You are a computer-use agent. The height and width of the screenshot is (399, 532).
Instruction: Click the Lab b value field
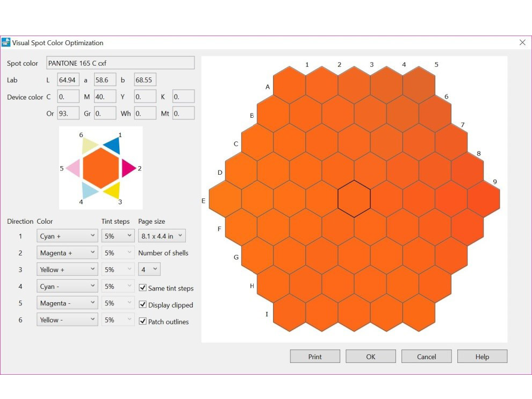[145, 80]
